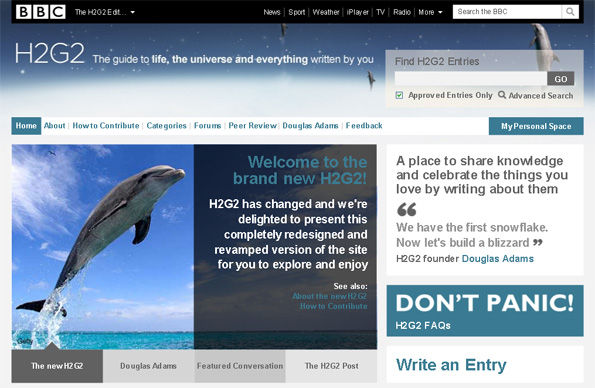Select TV in top navigation
This screenshot has width=595, height=388.
381,12
